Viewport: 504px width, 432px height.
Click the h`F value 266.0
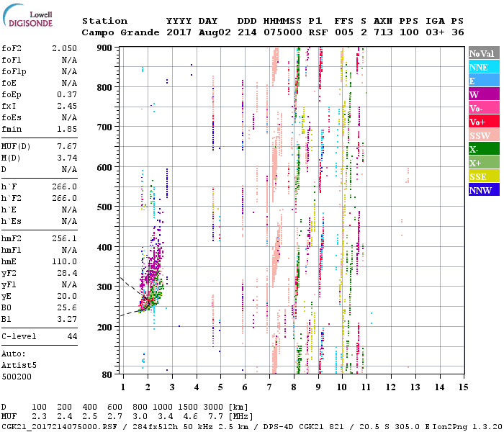tap(64, 186)
